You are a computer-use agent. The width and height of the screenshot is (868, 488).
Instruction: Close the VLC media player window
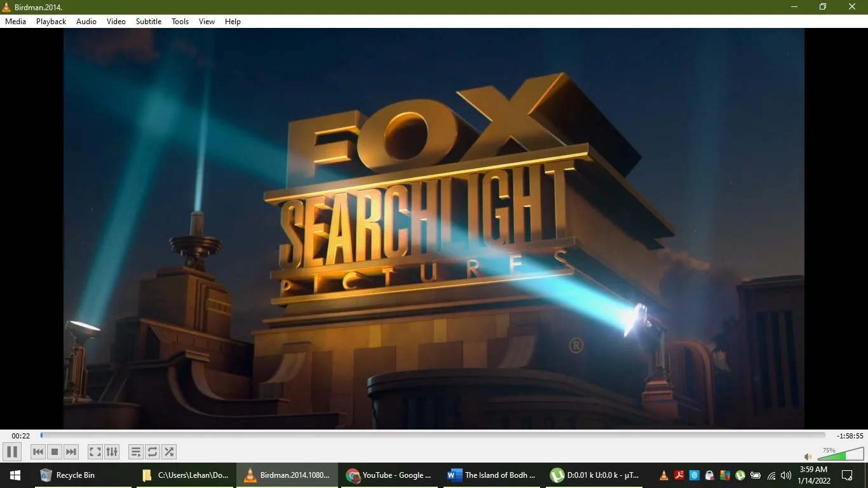(853, 7)
